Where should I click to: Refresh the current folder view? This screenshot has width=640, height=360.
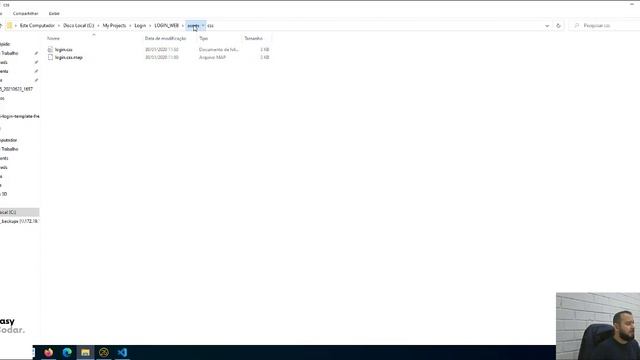coord(558,26)
